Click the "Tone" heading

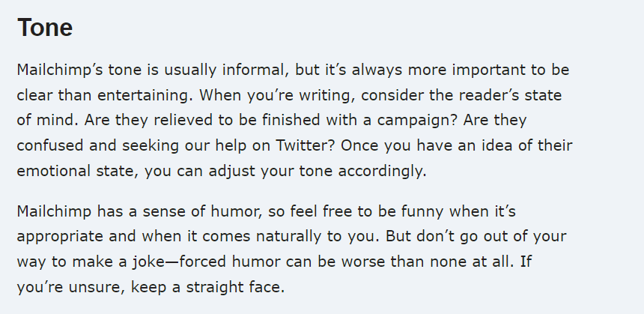point(45,28)
